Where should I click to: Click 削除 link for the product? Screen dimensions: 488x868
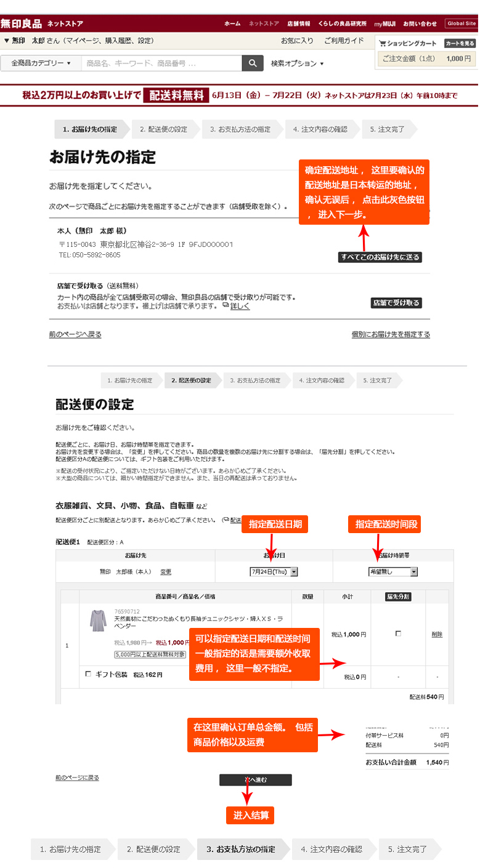pyautogui.click(x=437, y=635)
